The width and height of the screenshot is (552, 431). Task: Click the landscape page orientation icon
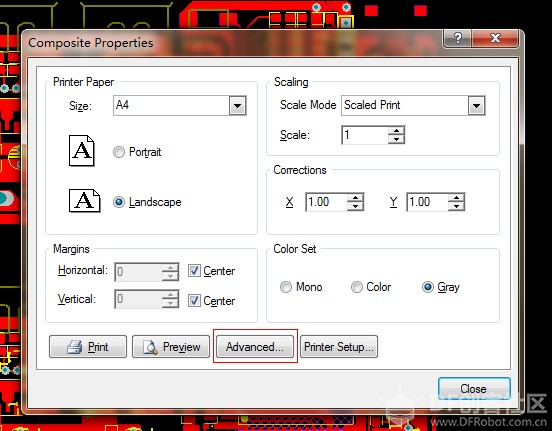[x=84, y=200]
